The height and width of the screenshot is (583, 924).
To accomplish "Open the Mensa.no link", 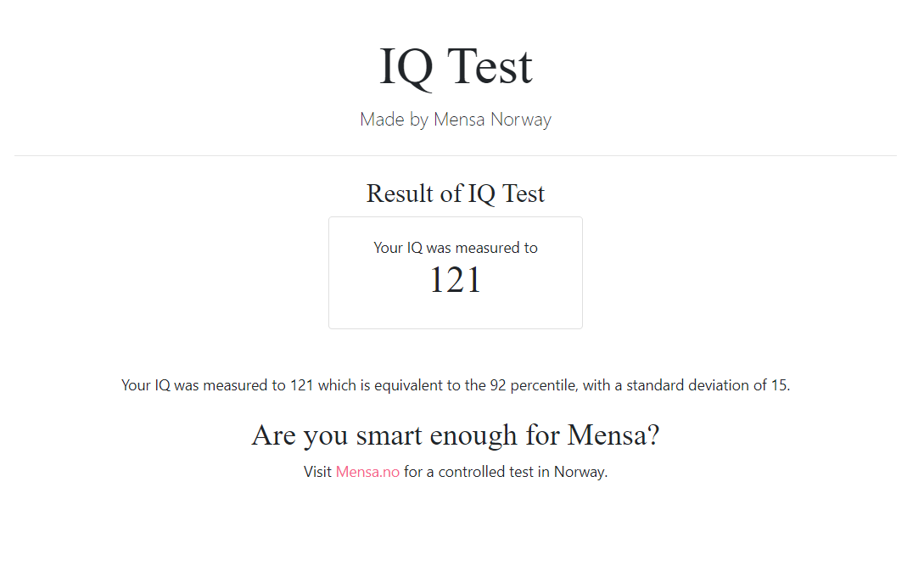I will 367,472.
